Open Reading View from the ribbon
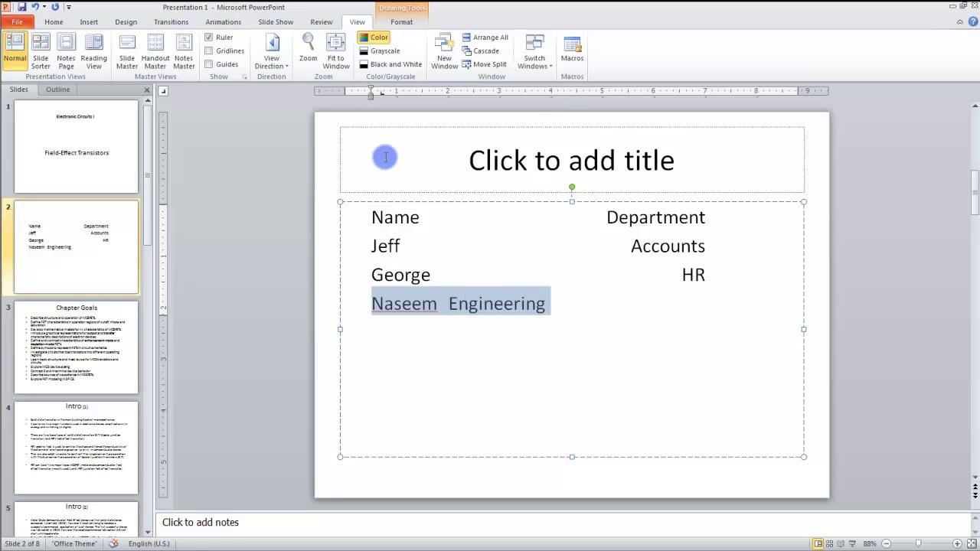 point(93,51)
